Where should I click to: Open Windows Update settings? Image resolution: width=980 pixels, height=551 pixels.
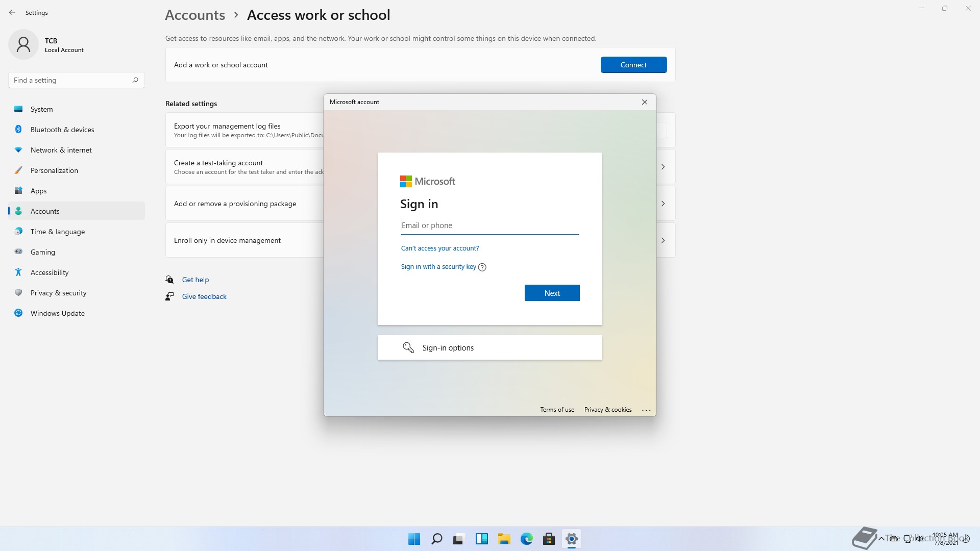coord(77,313)
